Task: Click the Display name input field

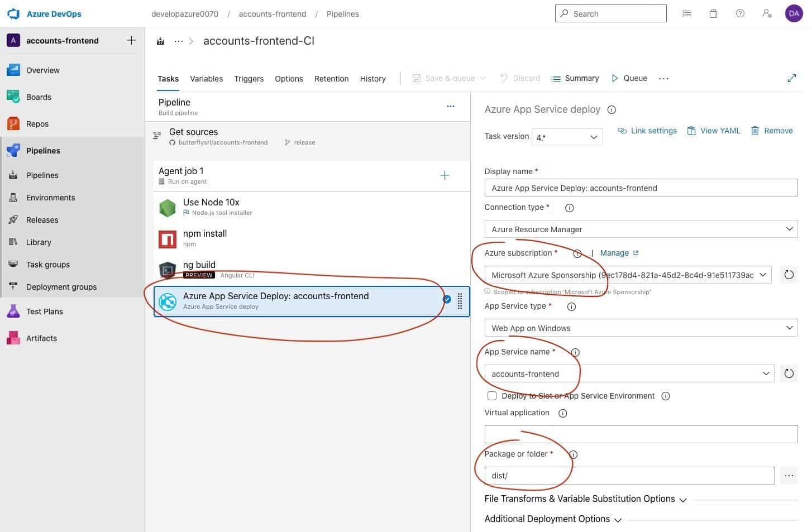Action: (x=641, y=188)
